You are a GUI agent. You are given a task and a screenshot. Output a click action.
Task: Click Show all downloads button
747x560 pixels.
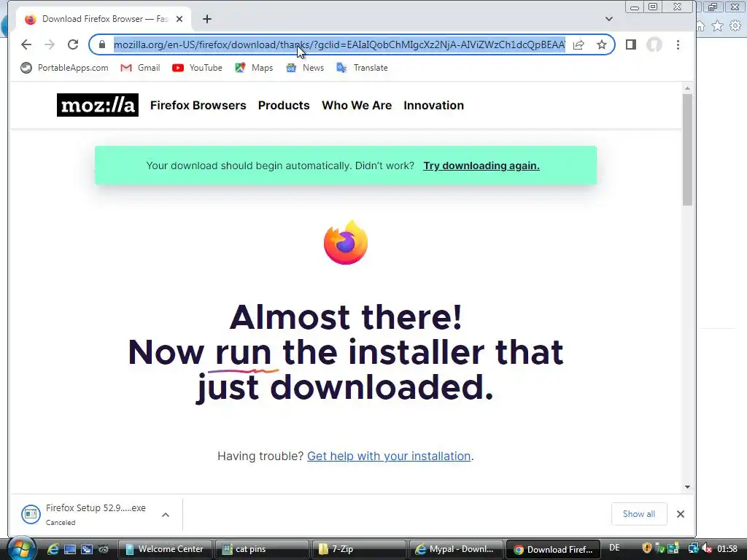pyautogui.click(x=639, y=514)
